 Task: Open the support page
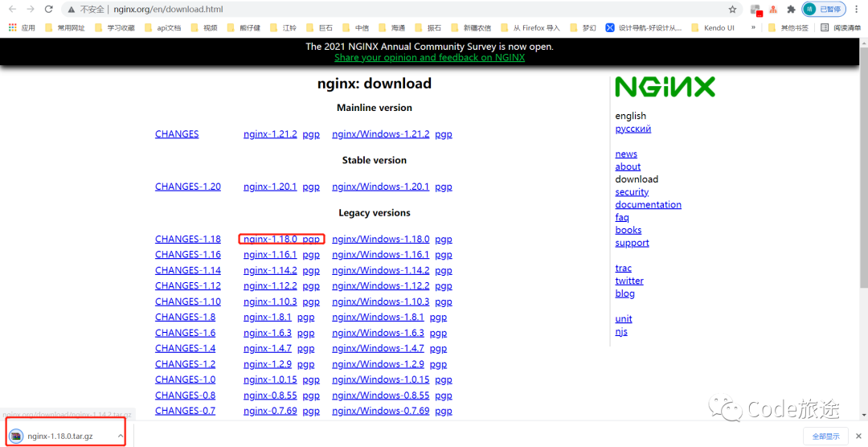(632, 243)
